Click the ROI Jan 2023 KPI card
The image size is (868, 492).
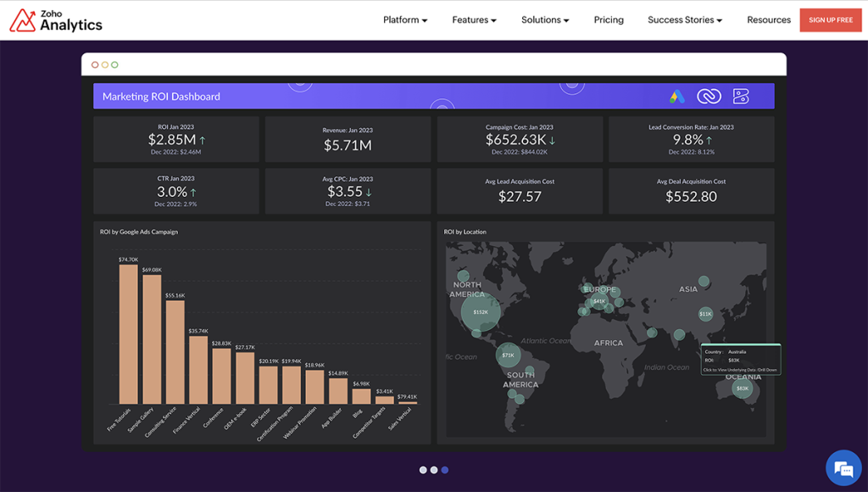point(176,139)
